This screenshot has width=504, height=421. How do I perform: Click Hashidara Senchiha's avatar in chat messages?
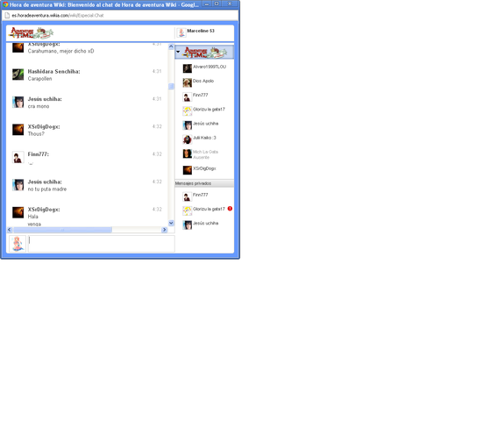18,75
